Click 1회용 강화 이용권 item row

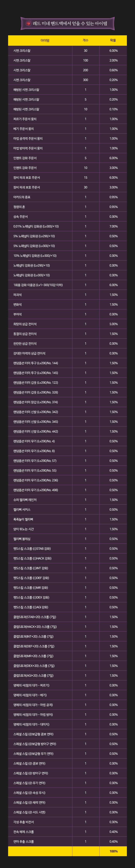(67, 285)
